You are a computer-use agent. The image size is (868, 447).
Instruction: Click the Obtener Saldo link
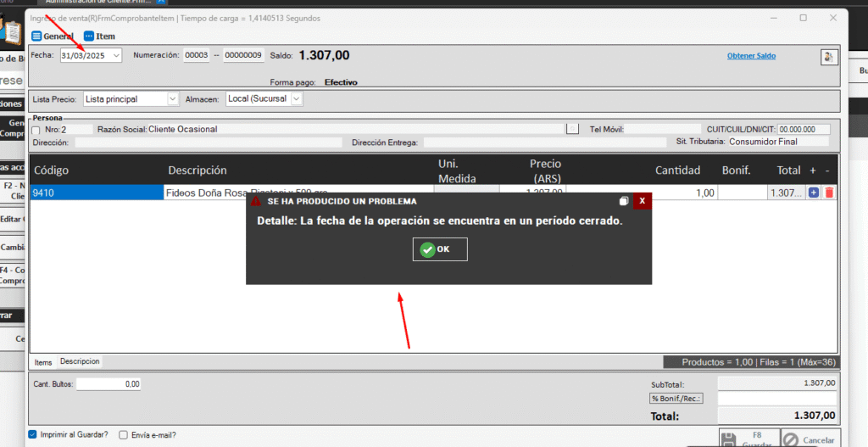751,56
